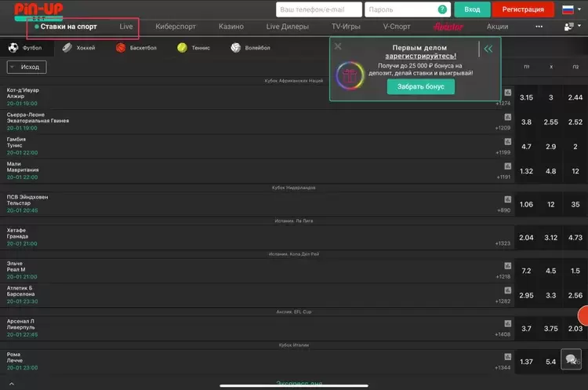
Task: Open the Киберспорт section
Action: (x=176, y=27)
